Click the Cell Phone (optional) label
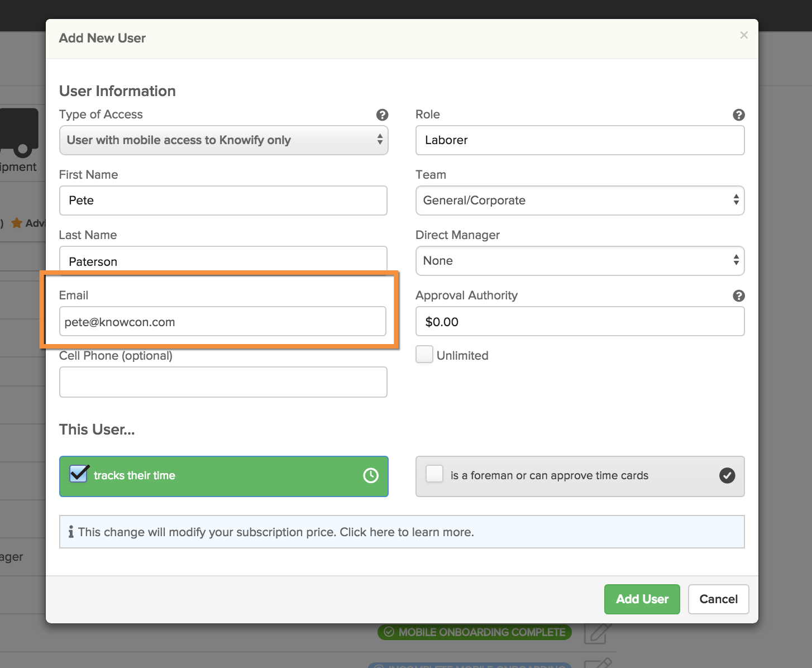 116,356
